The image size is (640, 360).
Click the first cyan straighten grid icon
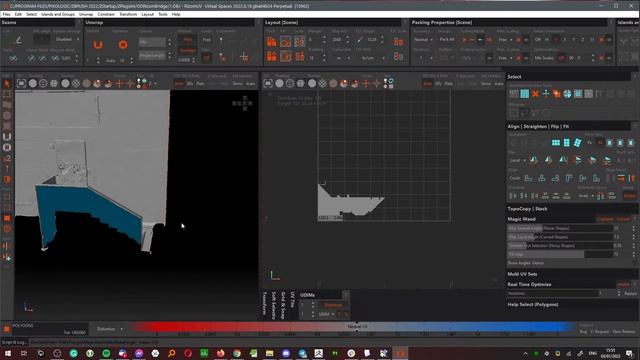(x=556, y=142)
